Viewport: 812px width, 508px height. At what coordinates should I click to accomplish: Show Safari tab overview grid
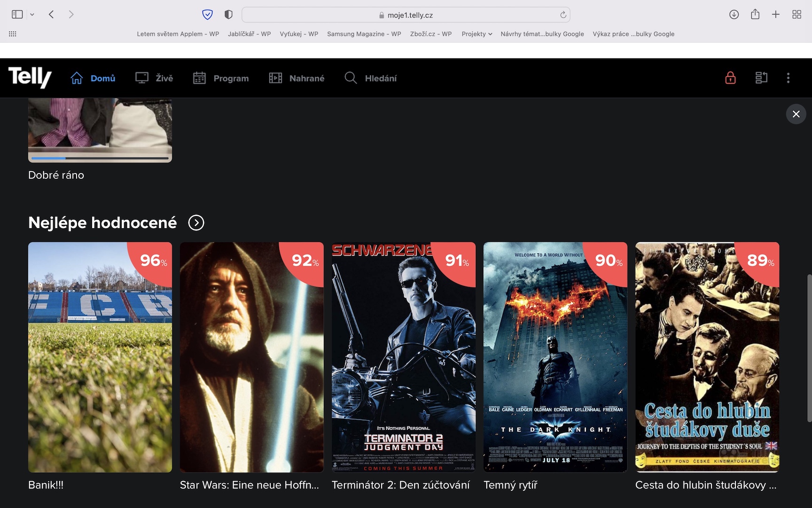(x=796, y=15)
